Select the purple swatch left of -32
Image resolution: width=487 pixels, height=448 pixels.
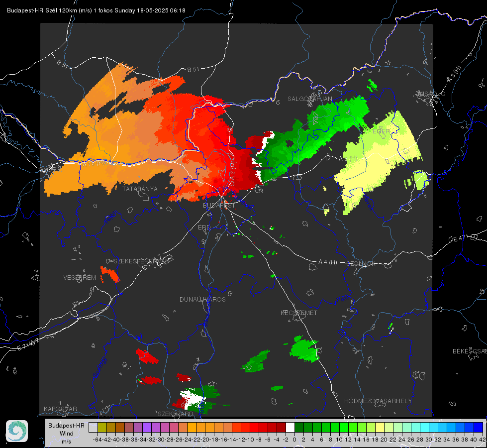[147, 427]
